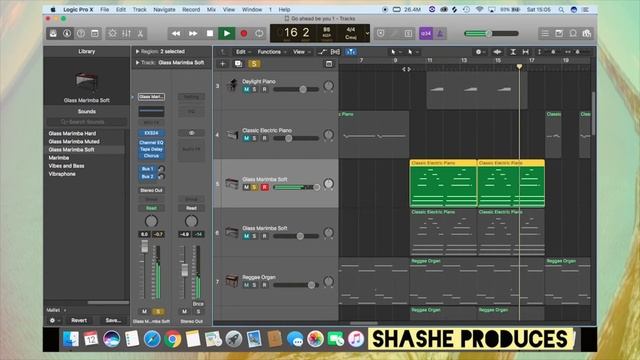Click the Save button in Library
640x360 pixels.
click(x=113, y=320)
